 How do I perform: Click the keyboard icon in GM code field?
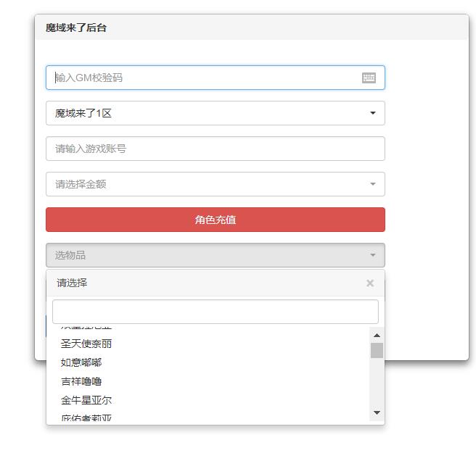point(369,78)
